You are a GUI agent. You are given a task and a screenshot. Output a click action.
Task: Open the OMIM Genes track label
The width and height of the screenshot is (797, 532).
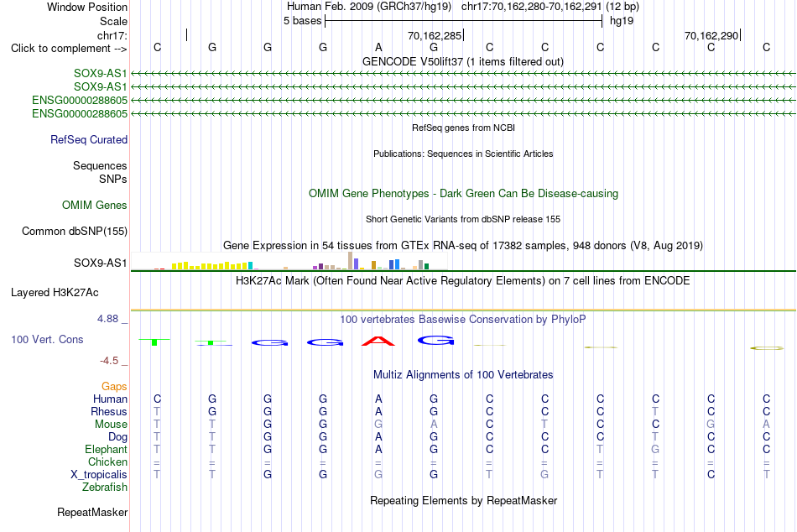coord(95,205)
